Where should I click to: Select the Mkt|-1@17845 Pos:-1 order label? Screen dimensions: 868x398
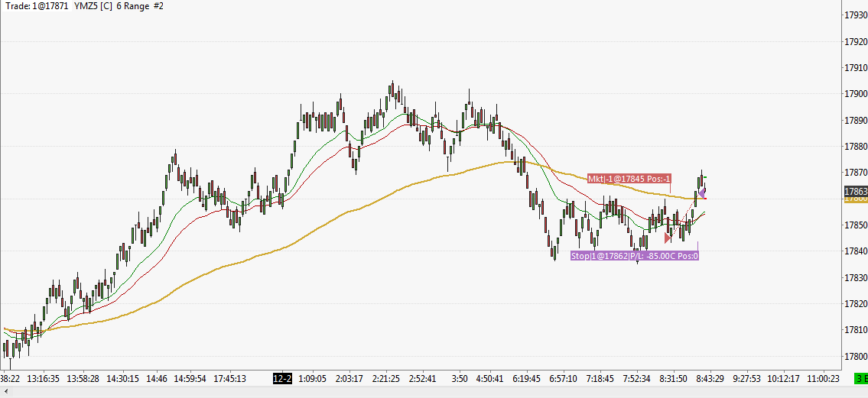629,179
